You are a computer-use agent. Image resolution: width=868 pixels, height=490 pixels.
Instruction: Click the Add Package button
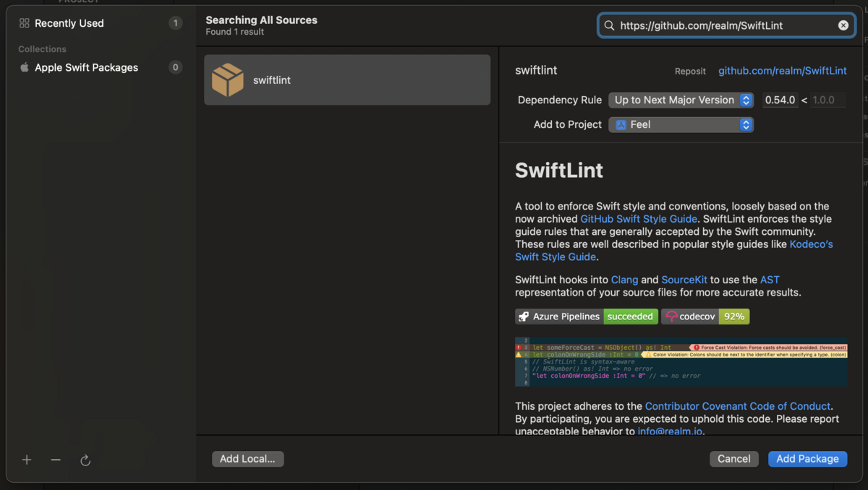pos(807,459)
